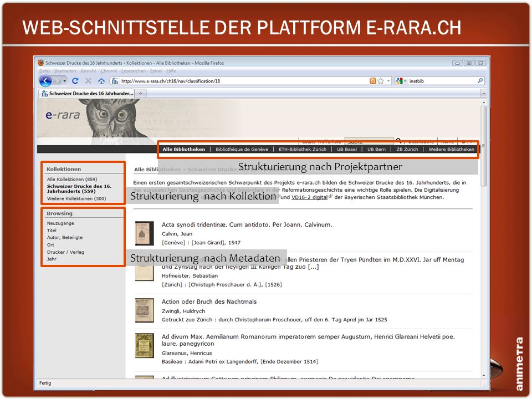Select Alle Bibliotheken in library bar
The image size is (532, 399).
pos(183,149)
